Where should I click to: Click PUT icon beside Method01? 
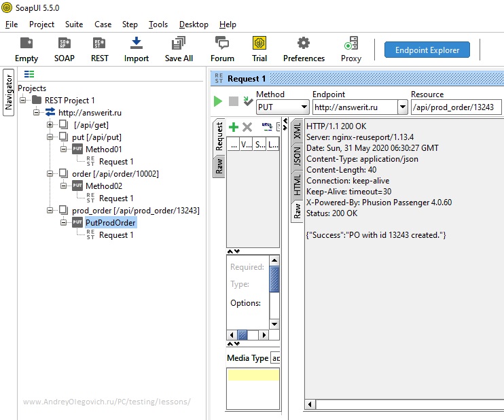coord(77,149)
